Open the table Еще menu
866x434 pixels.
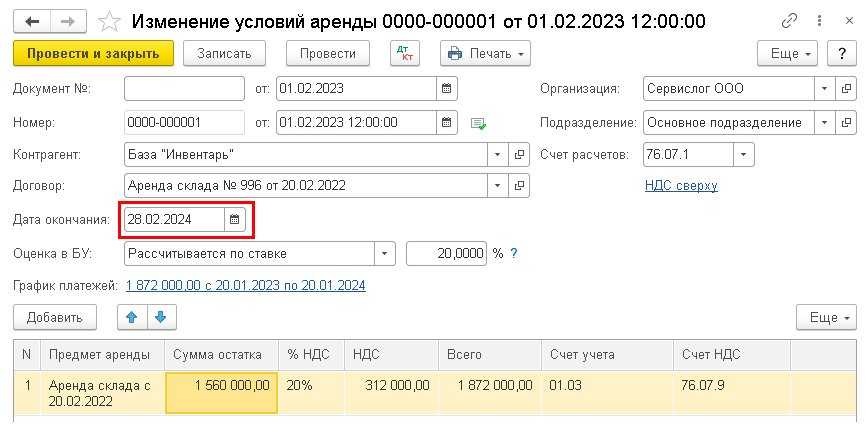coord(826,317)
